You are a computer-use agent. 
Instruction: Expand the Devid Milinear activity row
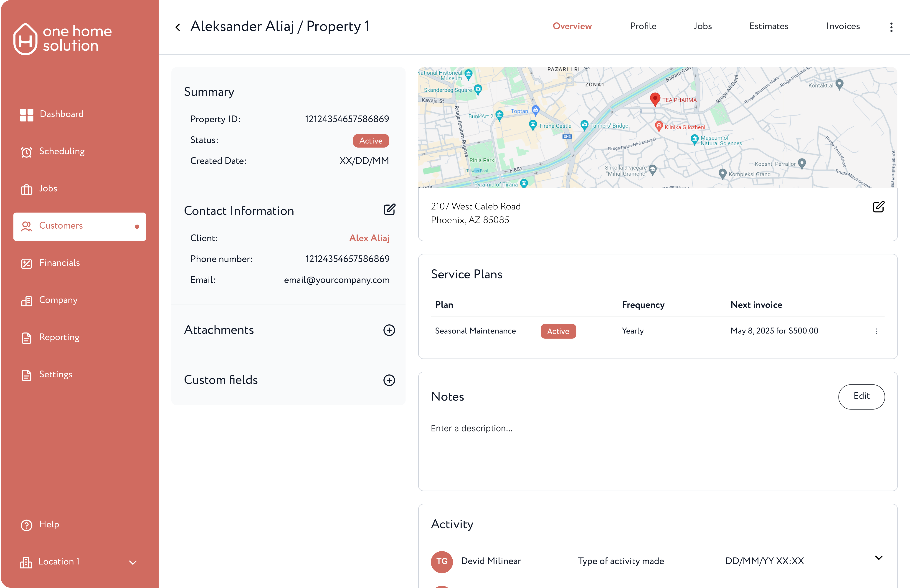[x=879, y=558]
